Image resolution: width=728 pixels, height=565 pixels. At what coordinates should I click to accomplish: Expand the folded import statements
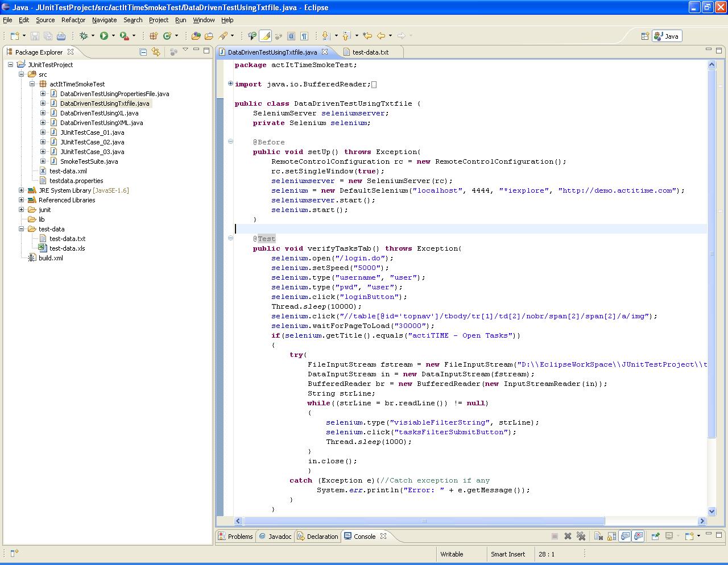[x=230, y=84]
